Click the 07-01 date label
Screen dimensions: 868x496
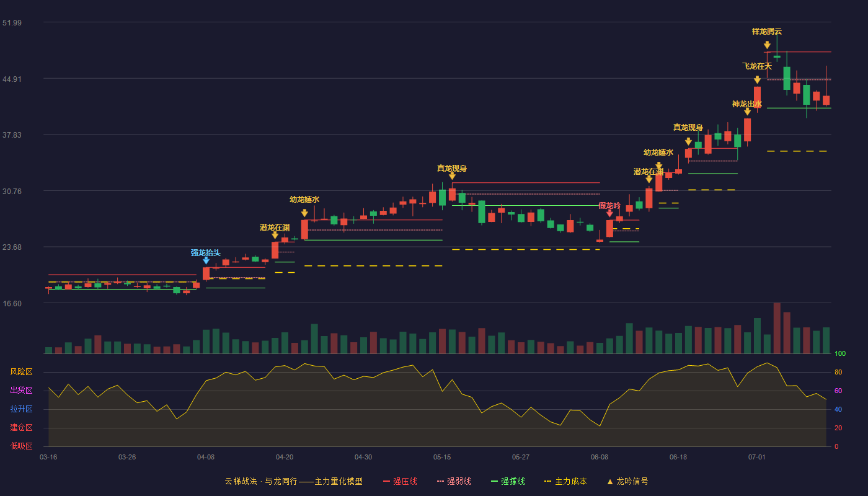[757, 457]
